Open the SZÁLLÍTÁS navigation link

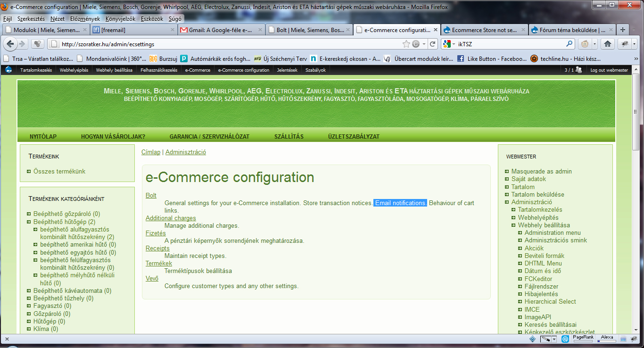coord(289,137)
